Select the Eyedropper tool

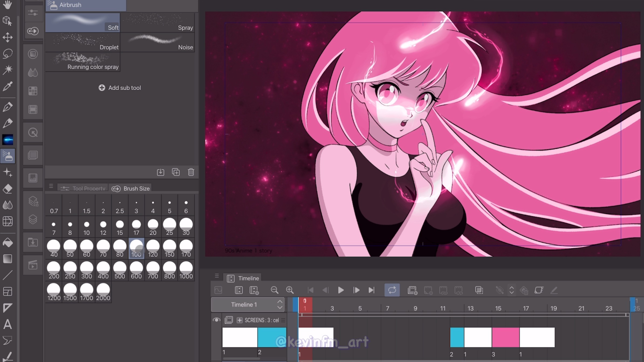8,86
